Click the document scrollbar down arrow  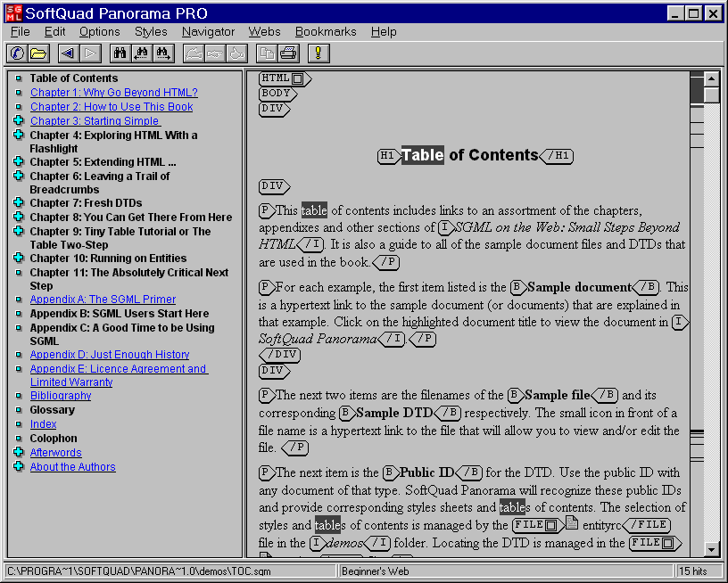[712, 550]
